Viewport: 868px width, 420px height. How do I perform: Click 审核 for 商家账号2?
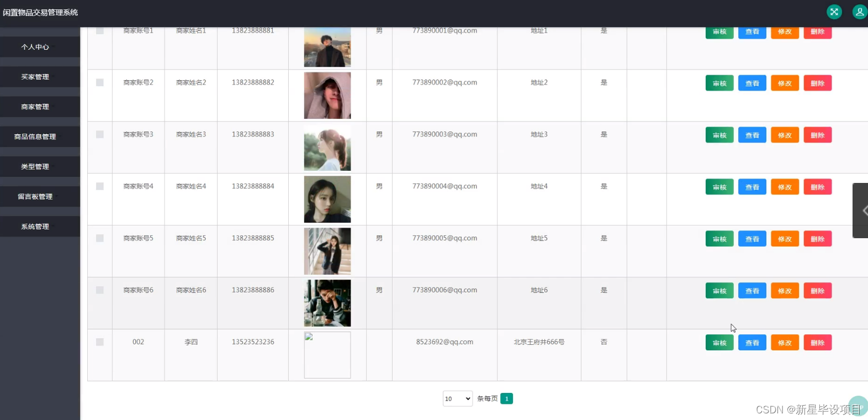click(719, 83)
